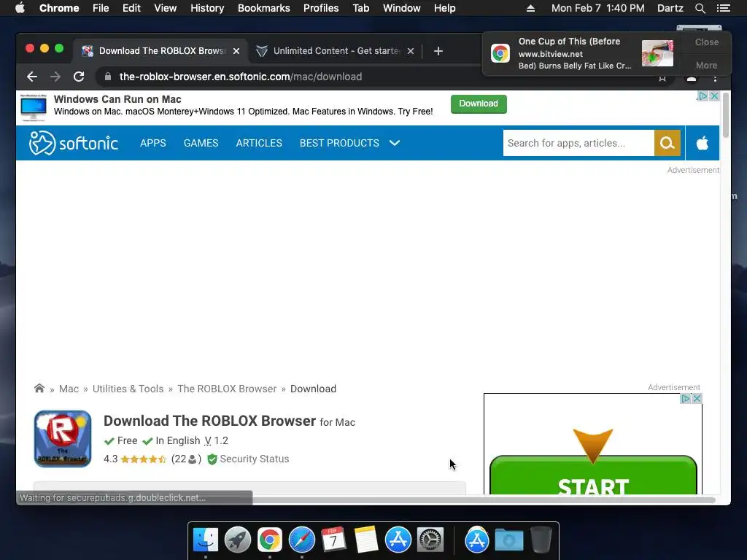Open the History menu in menu bar
Image resolution: width=747 pixels, height=560 pixels.
[207, 8]
